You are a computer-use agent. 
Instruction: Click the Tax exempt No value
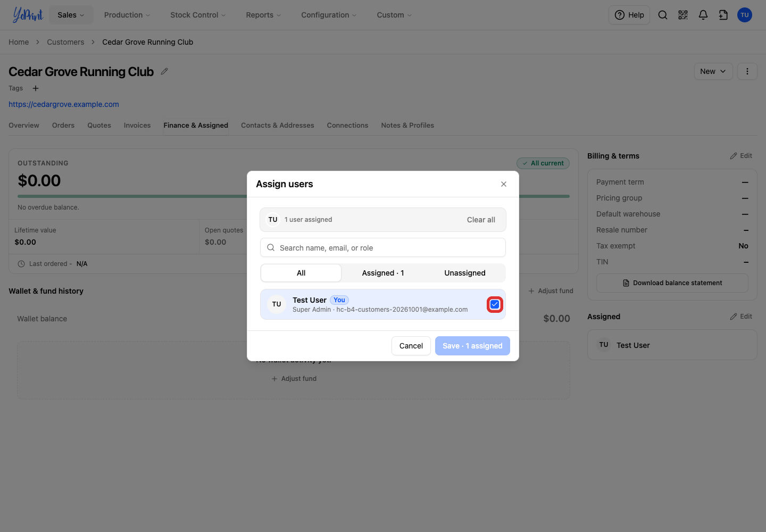pyautogui.click(x=743, y=246)
